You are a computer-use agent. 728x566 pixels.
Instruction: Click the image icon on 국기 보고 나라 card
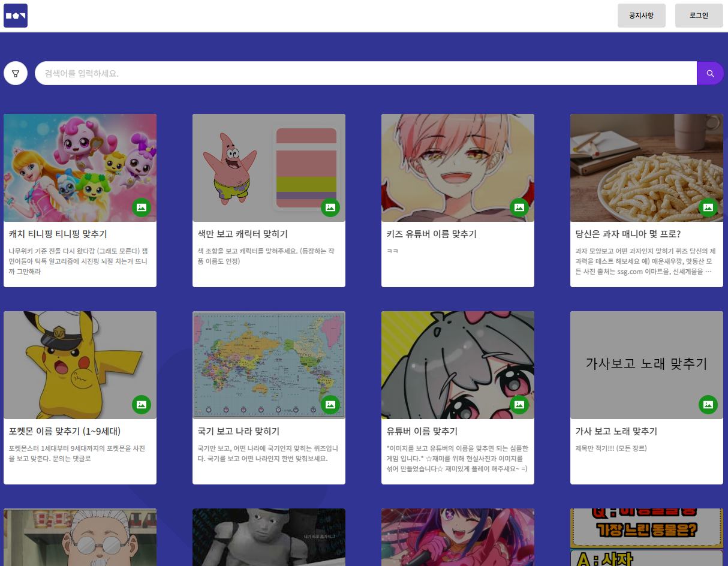(330, 405)
